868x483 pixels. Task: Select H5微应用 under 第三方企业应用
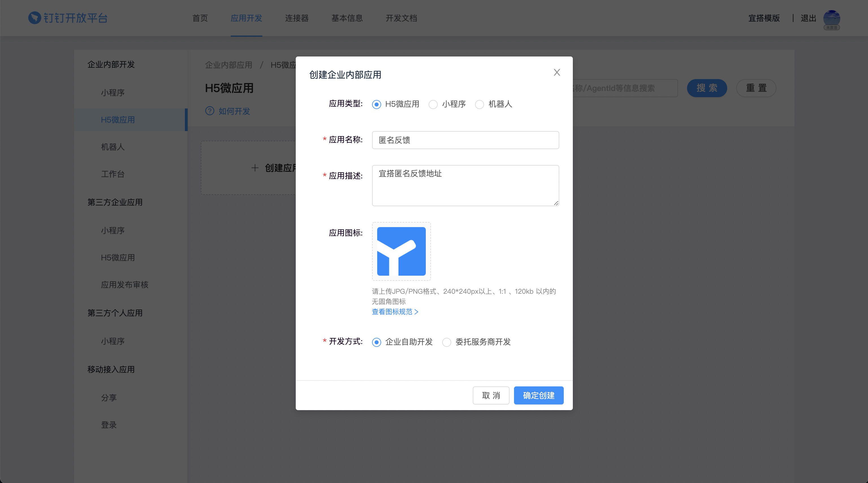pos(118,258)
